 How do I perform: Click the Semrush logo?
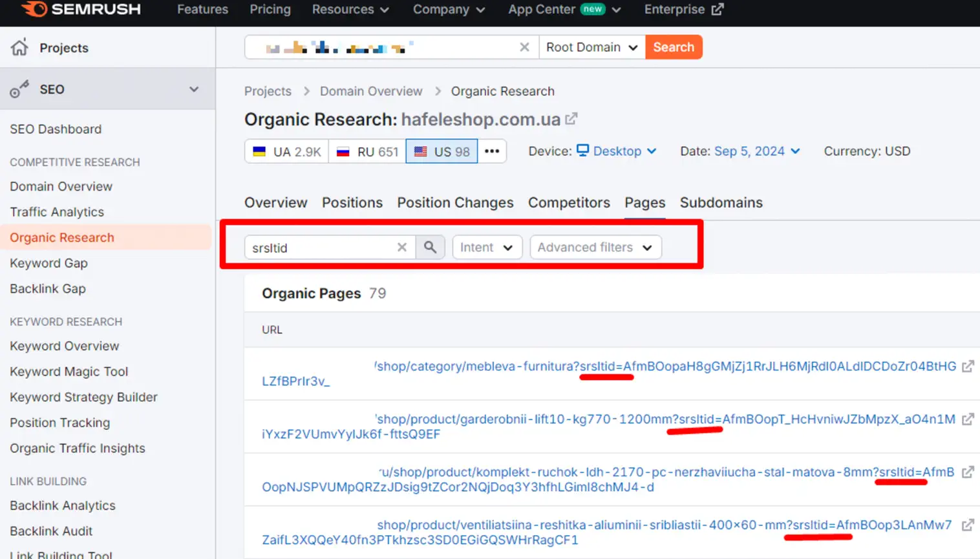pyautogui.click(x=81, y=9)
